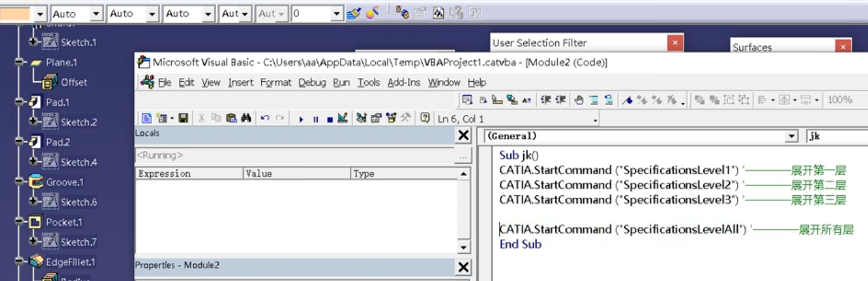868x281 pixels.
Task: Select Offset under Plane.1
Action: [x=74, y=82]
